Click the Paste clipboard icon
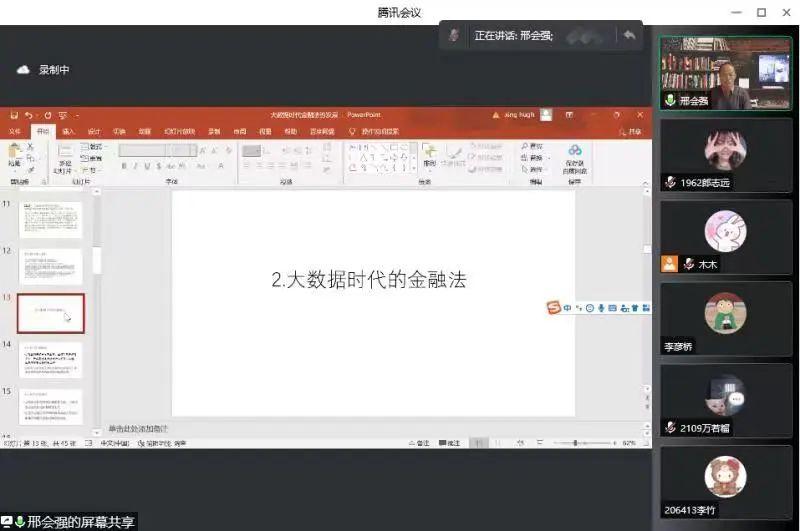The width and height of the screenshot is (800, 531). pos(14,155)
